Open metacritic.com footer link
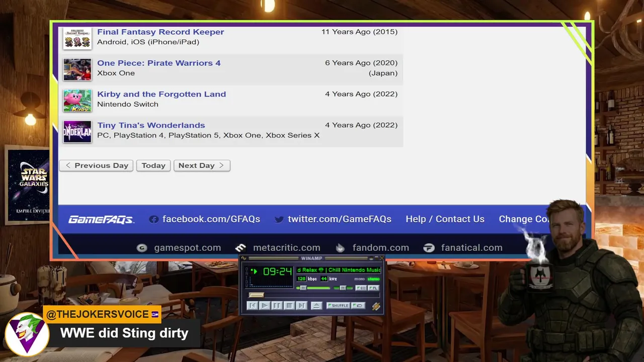The image size is (644, 362). tap(287, 247)
